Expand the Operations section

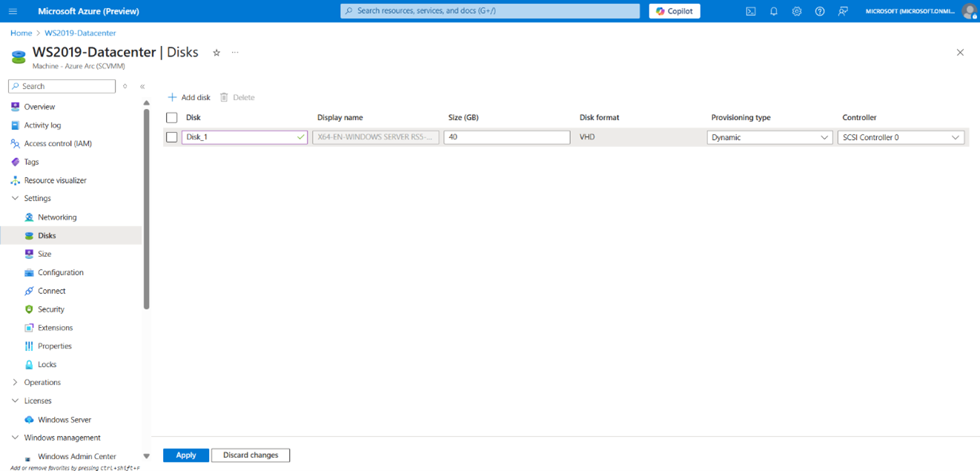pyautogui.click(x=15, y=383)
